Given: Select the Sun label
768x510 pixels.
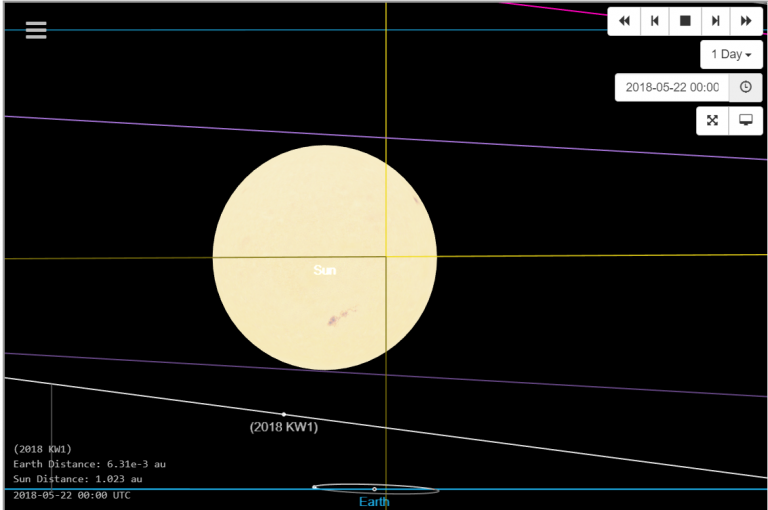Looking at the screenshot, I should click(325, 270).
